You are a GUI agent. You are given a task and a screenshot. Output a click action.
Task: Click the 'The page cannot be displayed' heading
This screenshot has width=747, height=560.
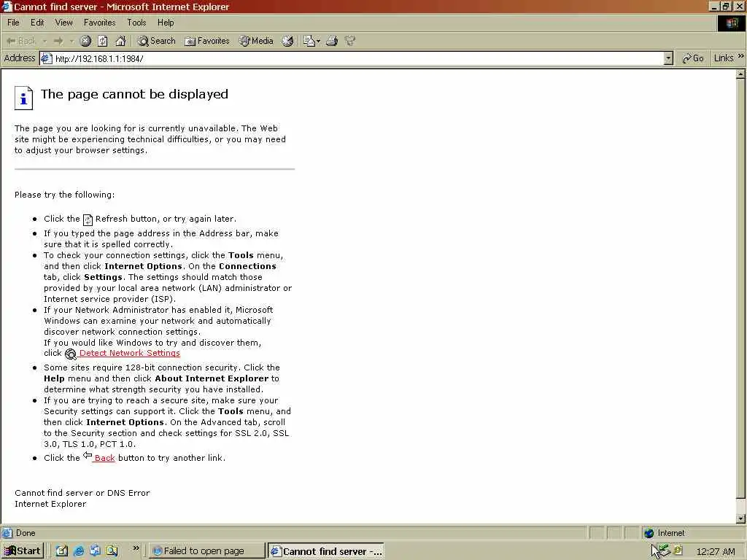134,94
